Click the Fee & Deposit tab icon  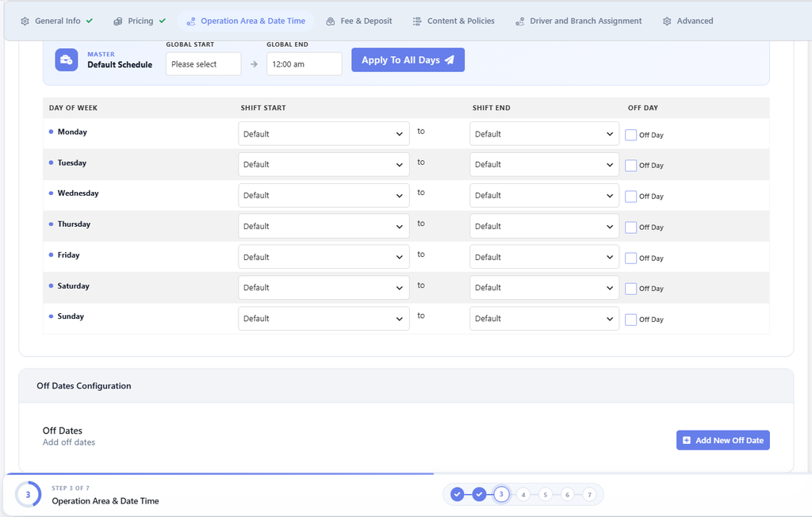331,21
